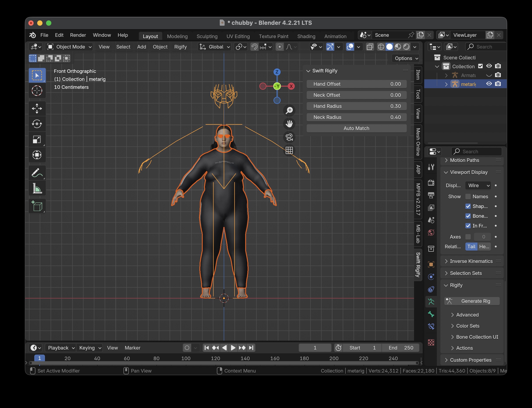Screen dimensions: 532x408
Task: Enable the Axes checkbox
Action: tap(468, 237)
